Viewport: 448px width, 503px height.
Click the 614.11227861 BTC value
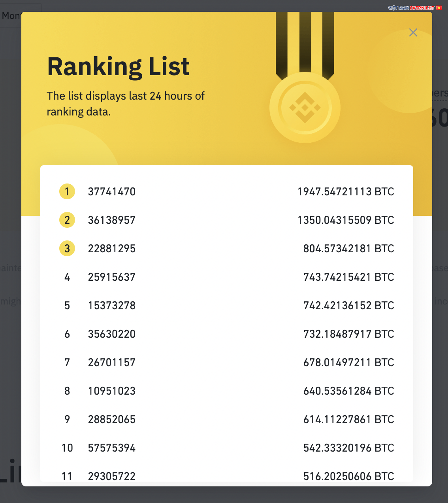[348, 420]
